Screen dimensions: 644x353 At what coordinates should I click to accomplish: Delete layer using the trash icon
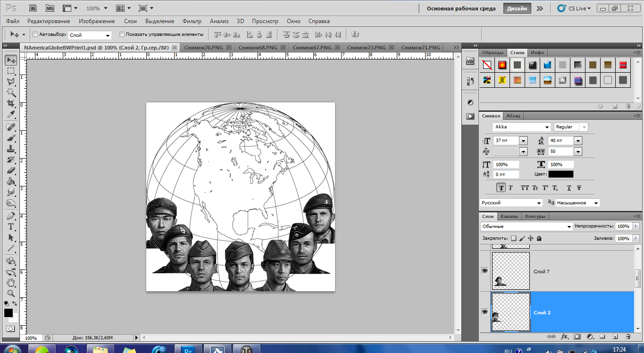(628, 337)
